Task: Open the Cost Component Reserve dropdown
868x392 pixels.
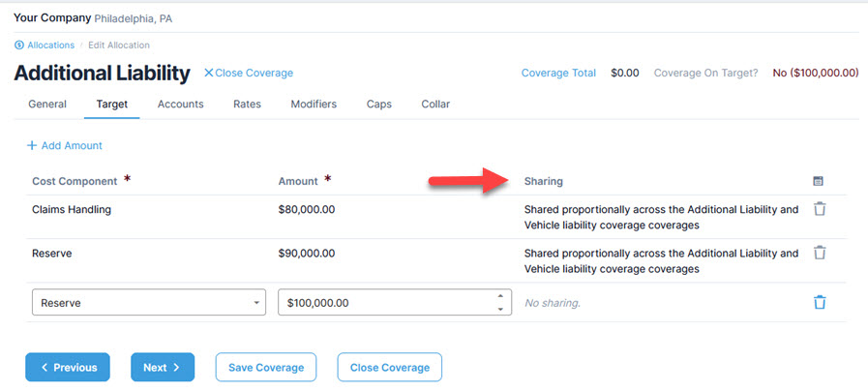Action: click(x=149, y=303)
